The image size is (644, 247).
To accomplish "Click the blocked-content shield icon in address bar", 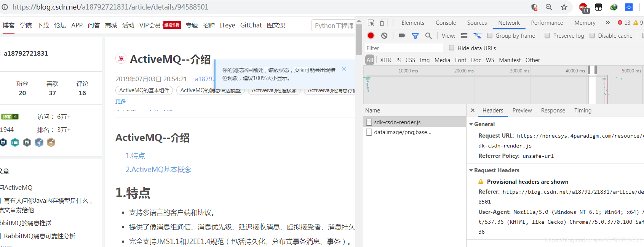I will pos(534,7).
